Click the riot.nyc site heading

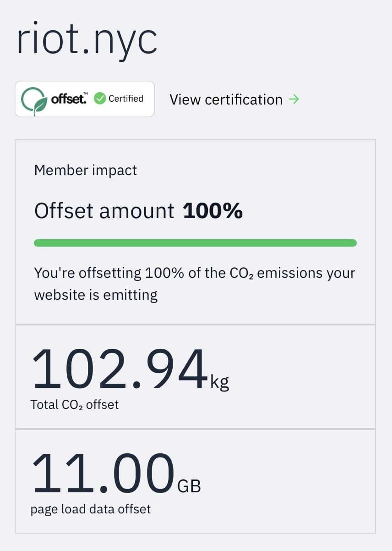click(87, 40)
